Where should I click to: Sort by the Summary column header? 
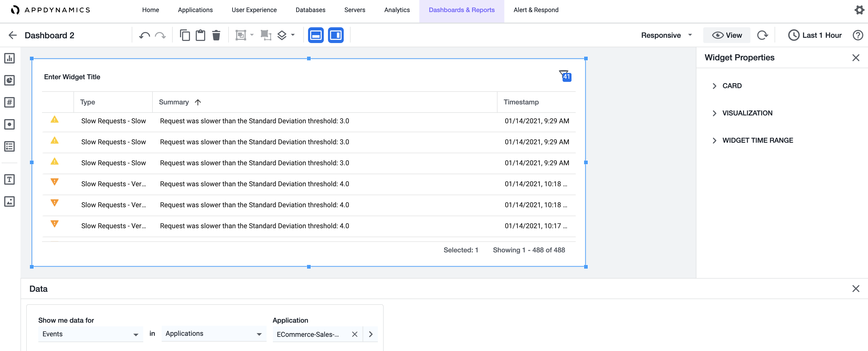pyautogui.click(x=174, y=102)
